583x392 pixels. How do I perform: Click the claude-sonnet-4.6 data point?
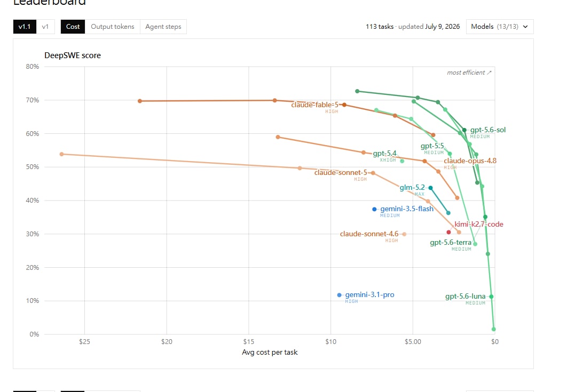coord(405,234)
